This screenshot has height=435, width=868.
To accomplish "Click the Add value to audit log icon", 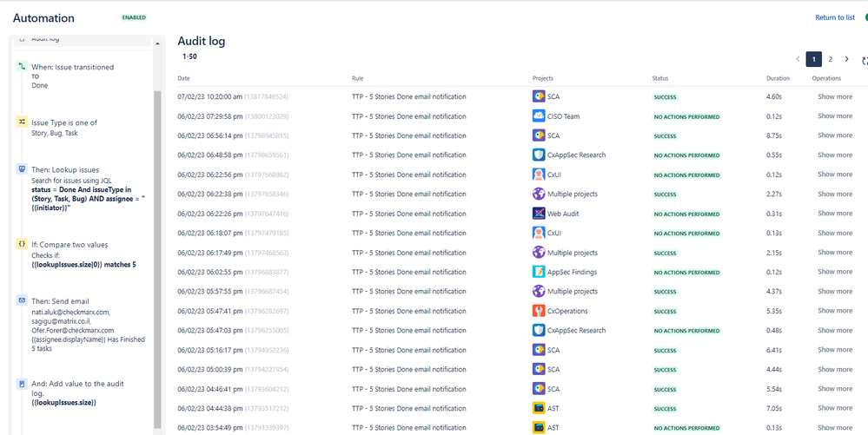I will pos(22,384).
